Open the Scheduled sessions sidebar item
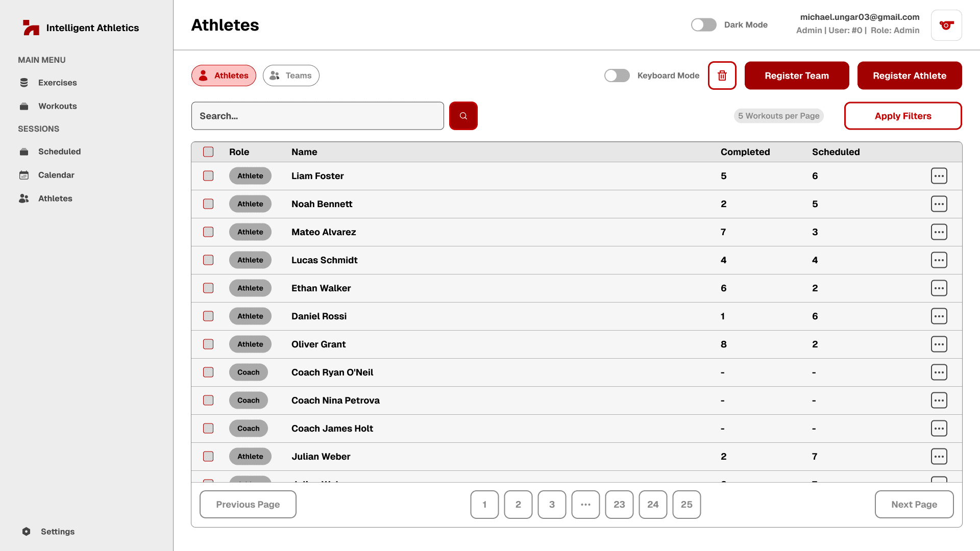This screenshot has height=551, width=980. 59,152
